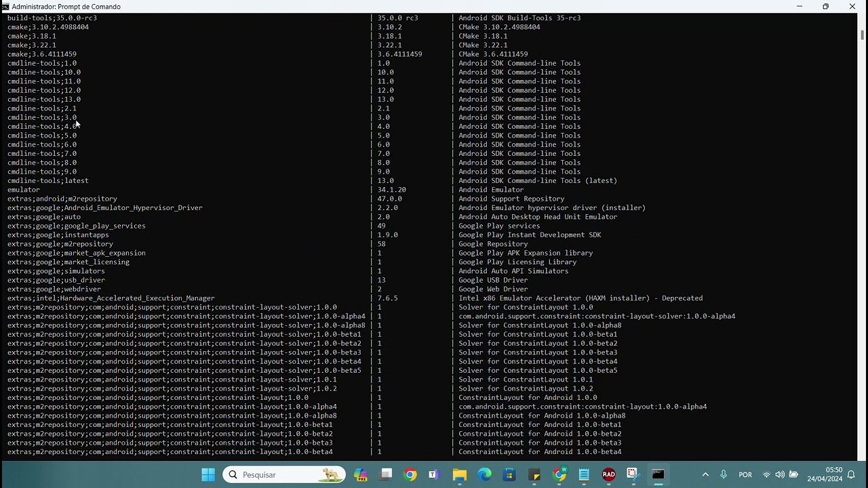
Task: Click the microphone tray icon
Action: (x=724, y=474)
